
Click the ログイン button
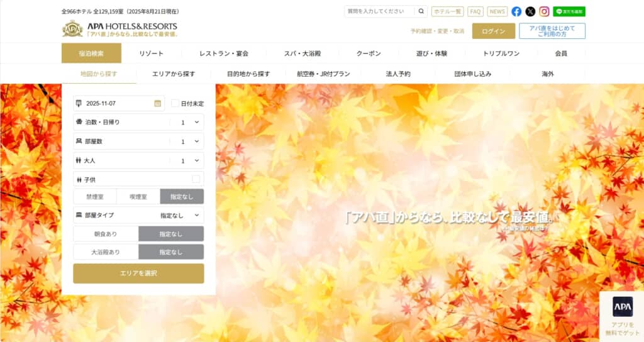tap(493, 31)
